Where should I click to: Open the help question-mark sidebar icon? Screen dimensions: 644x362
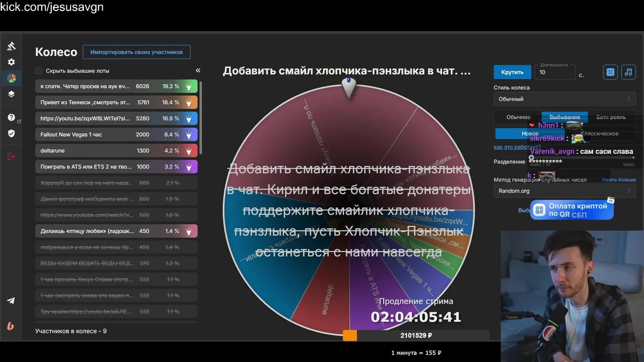point(11,117)
